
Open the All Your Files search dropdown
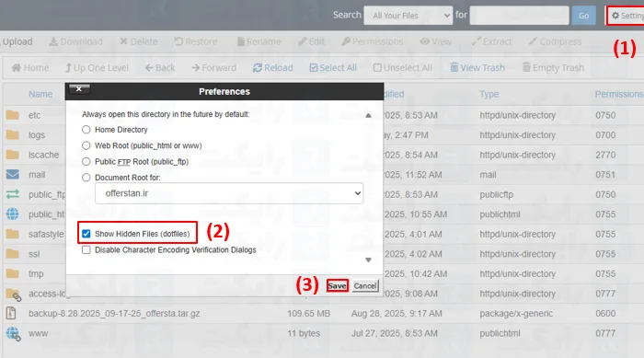(408, 16)
